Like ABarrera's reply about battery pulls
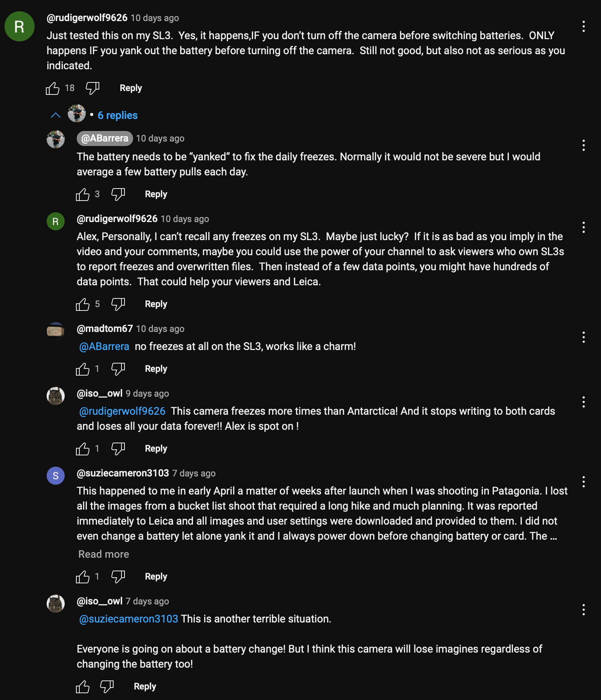 (x=83, y=195)
